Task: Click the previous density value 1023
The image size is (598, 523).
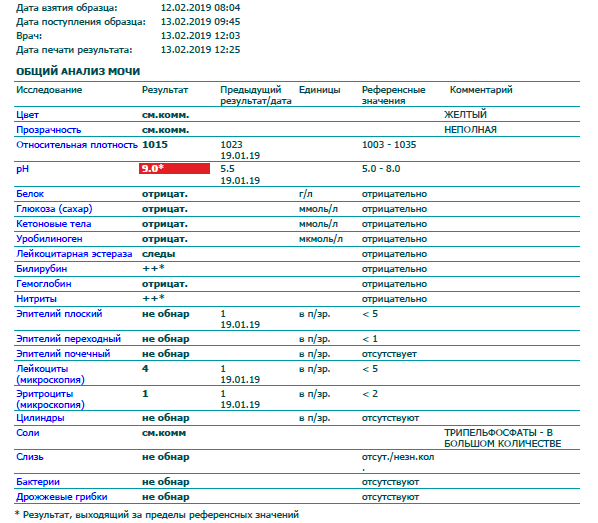Action: click(x=231, y=145)
